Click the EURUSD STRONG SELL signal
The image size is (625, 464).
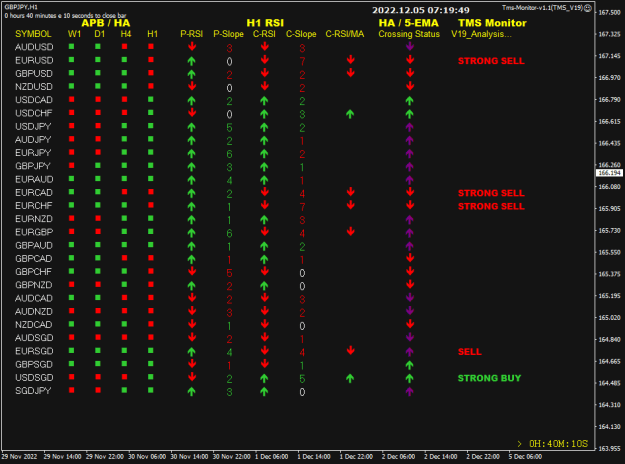point(491,61)
